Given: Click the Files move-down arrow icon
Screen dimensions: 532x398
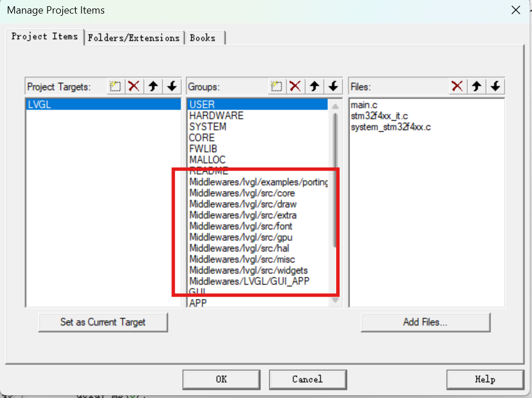Looking at the screenshot, I should click(495, 86).
